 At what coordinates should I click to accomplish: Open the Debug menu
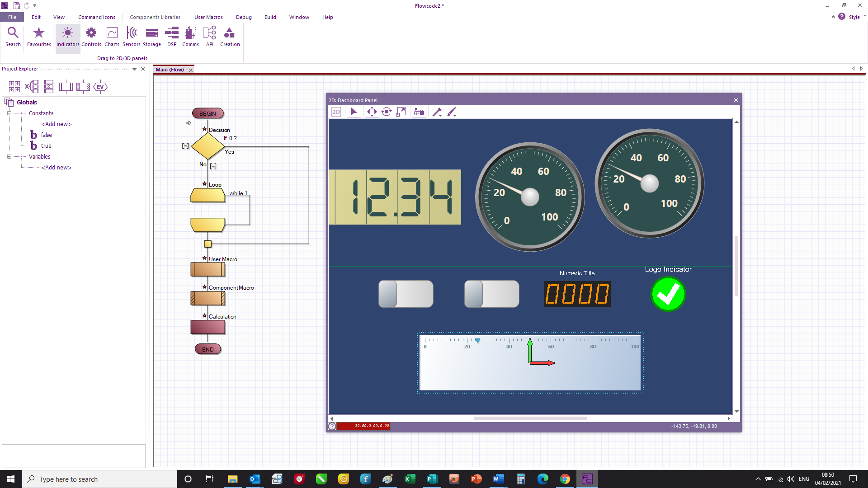(x=244, y=17)
